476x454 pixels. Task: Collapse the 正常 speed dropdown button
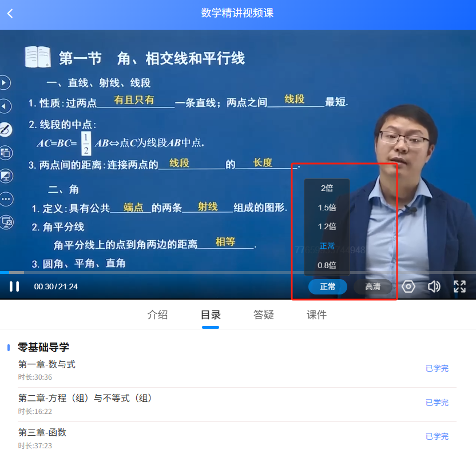tap(327, 286)
